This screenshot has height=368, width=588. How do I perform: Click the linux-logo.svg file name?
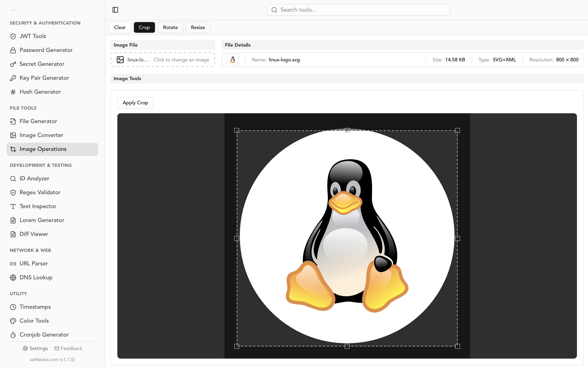pyautogui.click(x=284, y=60)
